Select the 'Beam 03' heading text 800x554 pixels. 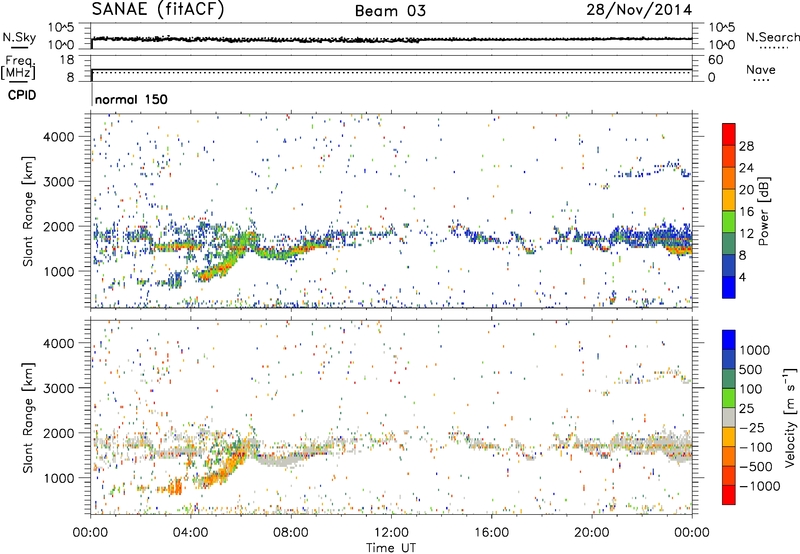390,11
